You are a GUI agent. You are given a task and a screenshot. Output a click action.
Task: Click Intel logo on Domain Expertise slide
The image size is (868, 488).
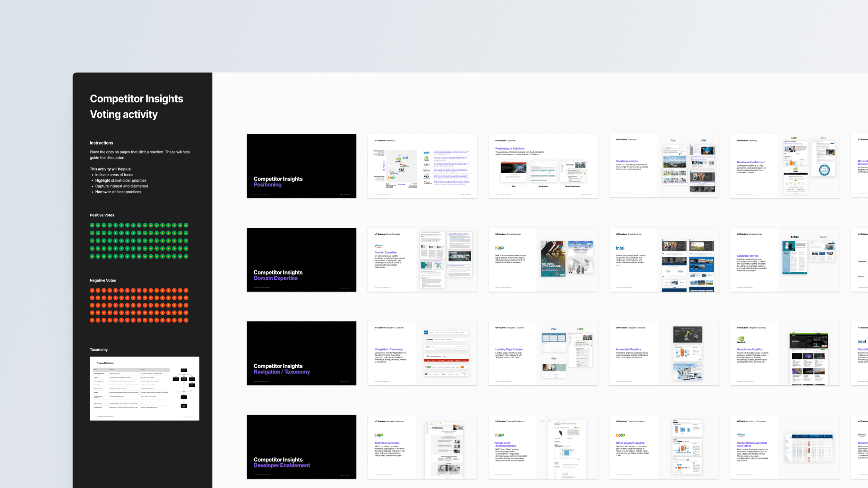tap(620, 248)
